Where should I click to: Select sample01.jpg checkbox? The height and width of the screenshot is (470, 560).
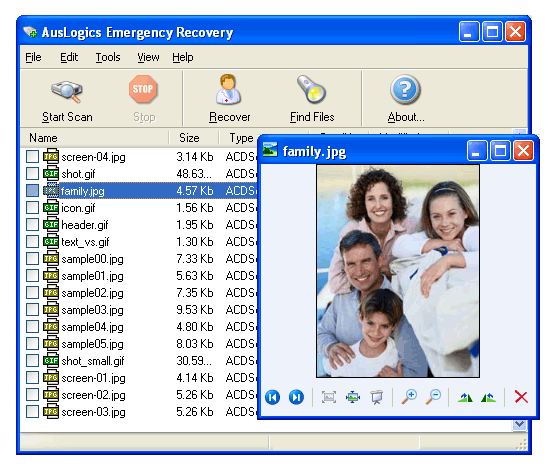(x=32, y=276)
